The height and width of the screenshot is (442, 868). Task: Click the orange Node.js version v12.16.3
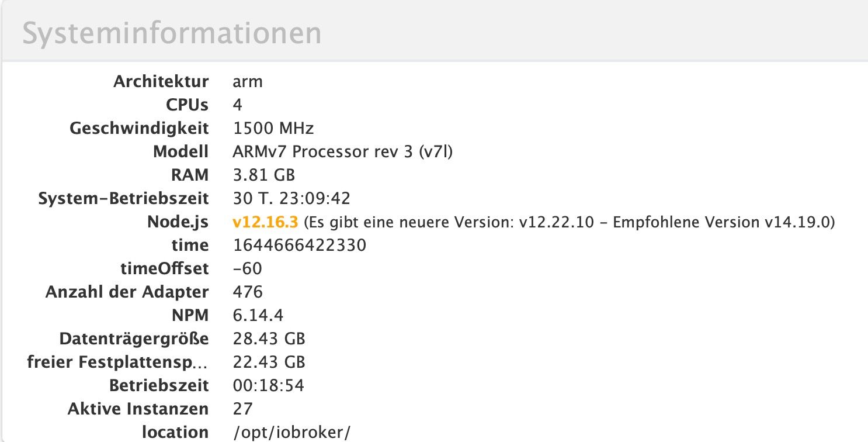[266, 222]
